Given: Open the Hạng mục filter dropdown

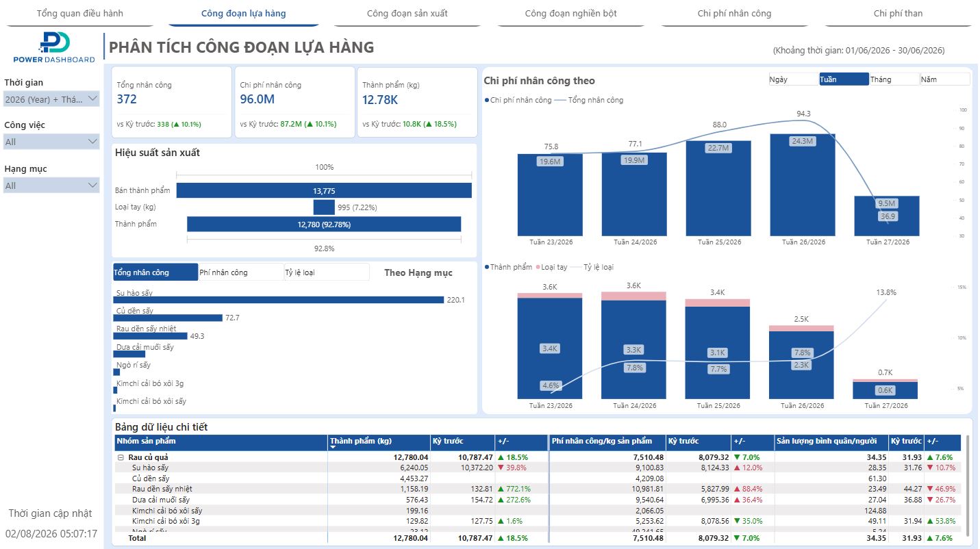Looking at the screenshot, I should coord(51,186).
